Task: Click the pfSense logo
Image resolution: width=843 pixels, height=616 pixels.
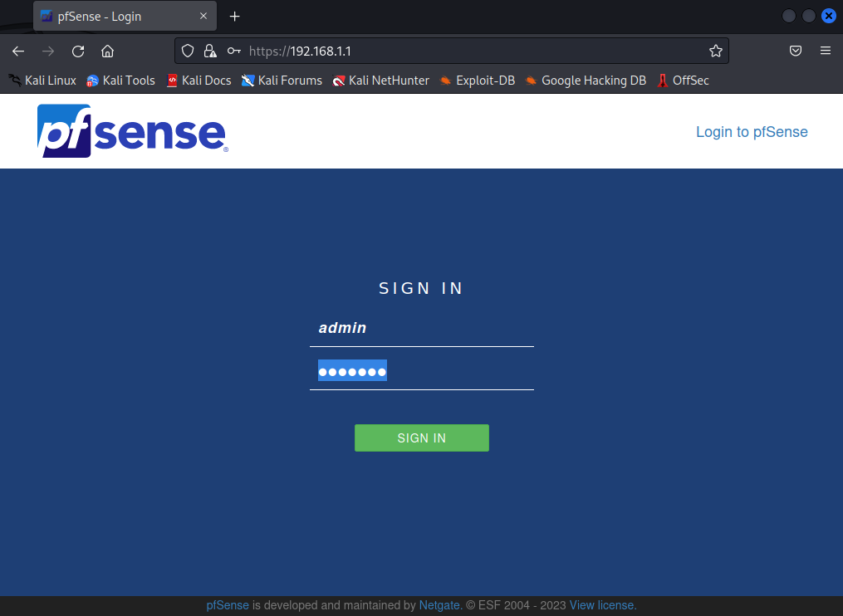Action: [132, 131]
